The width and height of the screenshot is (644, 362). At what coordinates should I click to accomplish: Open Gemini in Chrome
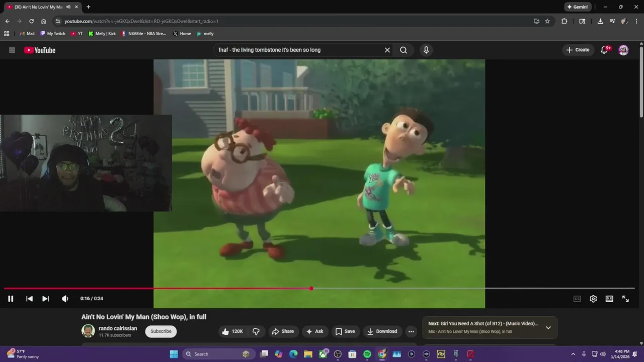point(577,7)
